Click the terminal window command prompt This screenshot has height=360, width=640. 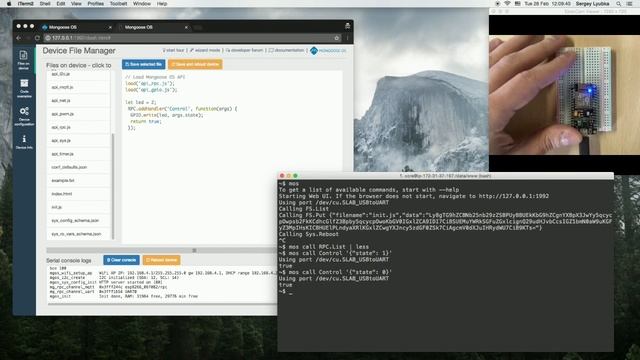[x=286, y=291]
